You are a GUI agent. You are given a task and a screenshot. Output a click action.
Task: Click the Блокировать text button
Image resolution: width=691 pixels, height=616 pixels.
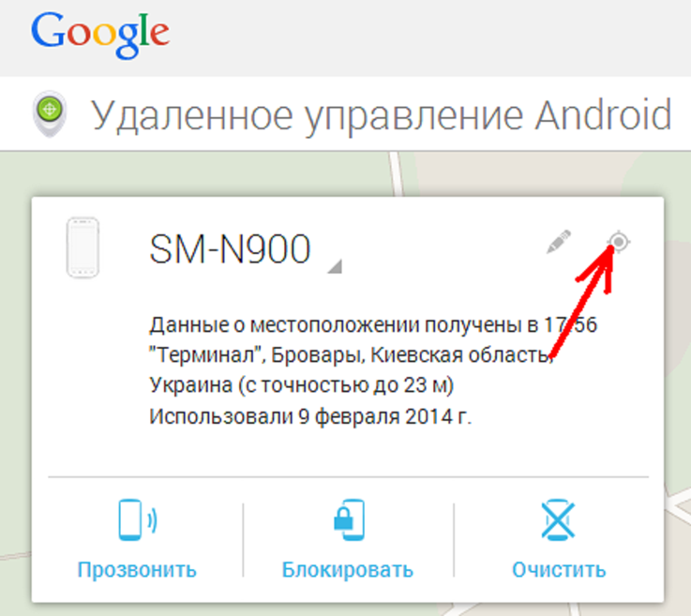tap(348, 570)
